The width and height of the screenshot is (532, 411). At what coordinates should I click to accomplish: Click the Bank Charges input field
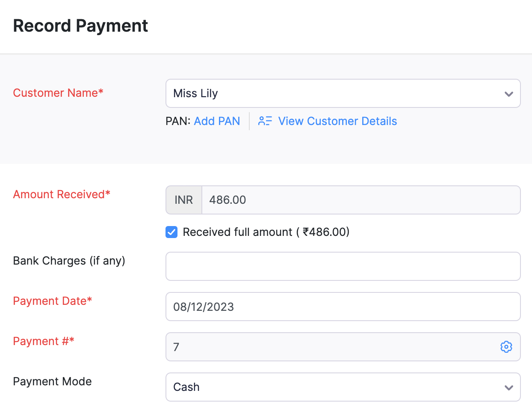click(x=342, y=266)
